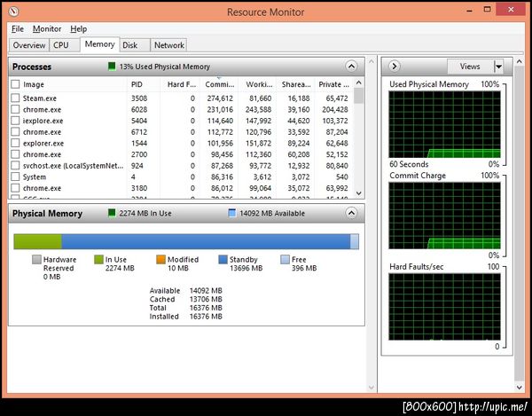Sort by the Private column header
The height and width of the screenshot is (416, 532).
pos(334,84)
